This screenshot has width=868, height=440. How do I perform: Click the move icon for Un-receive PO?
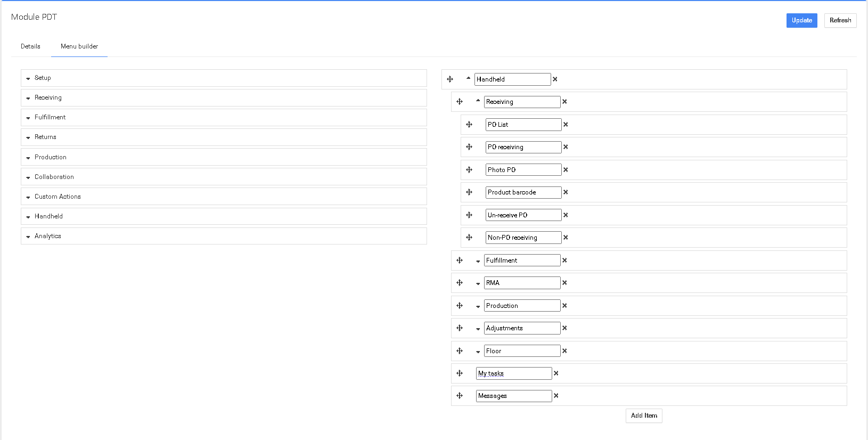coord(469,215)
